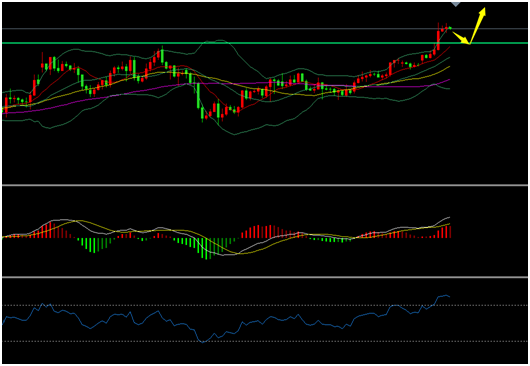This screenshot has width=530, height=366.
Task: Click the tall red MACD histogram bars mid-pane
Action: coord(265,231)
